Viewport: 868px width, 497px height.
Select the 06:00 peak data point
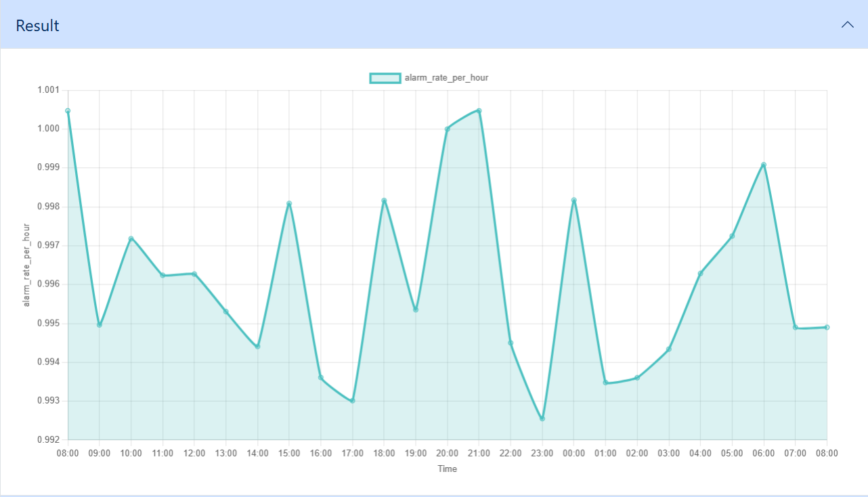pos(764,165)
